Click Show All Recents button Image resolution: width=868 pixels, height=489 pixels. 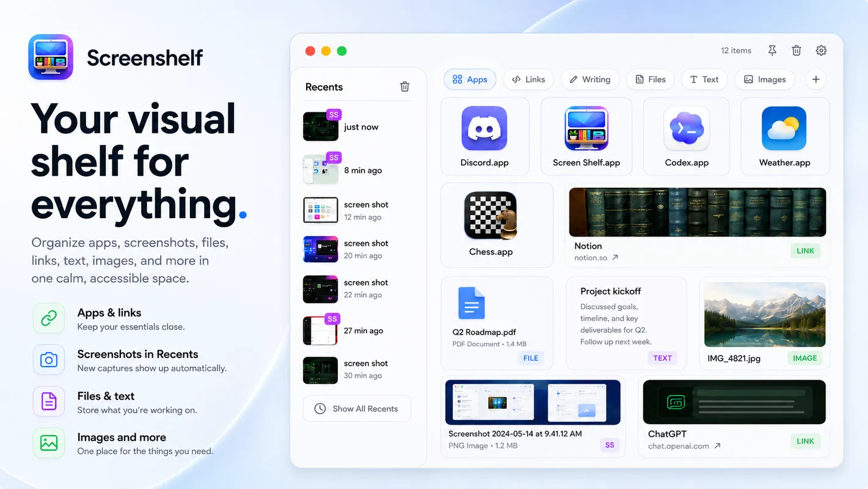pyautogui.click(x=357, y=409)
